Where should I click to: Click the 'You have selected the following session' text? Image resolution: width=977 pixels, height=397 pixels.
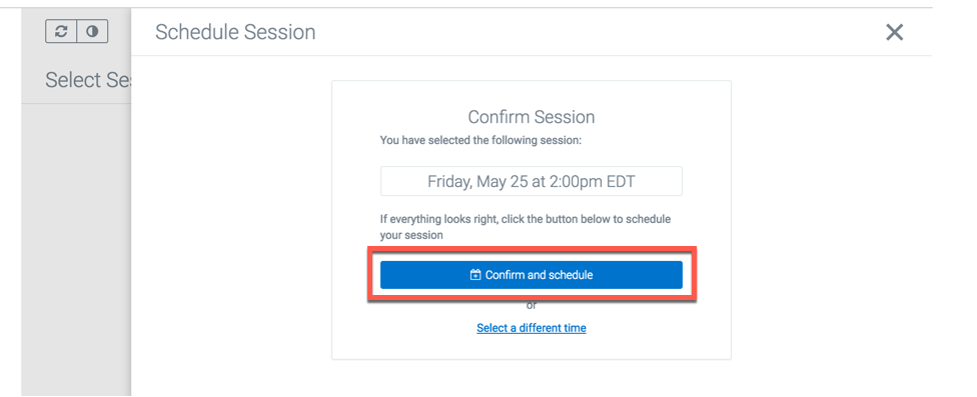click(x=480, y=141)
